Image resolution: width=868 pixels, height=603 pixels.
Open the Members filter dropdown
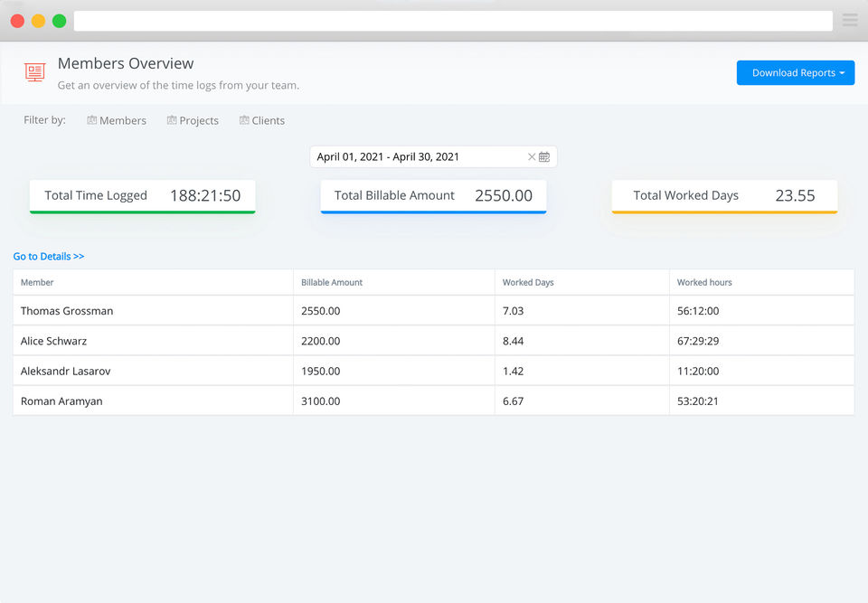pos(122,120)
